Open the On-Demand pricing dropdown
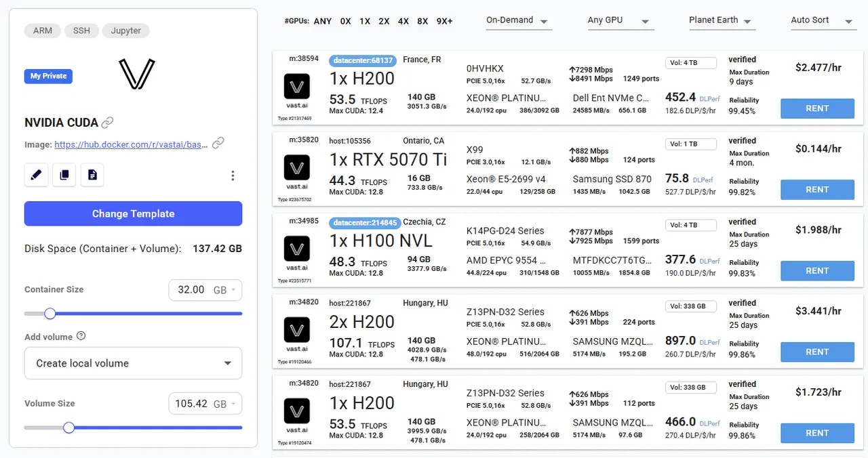 click(519, 20)
